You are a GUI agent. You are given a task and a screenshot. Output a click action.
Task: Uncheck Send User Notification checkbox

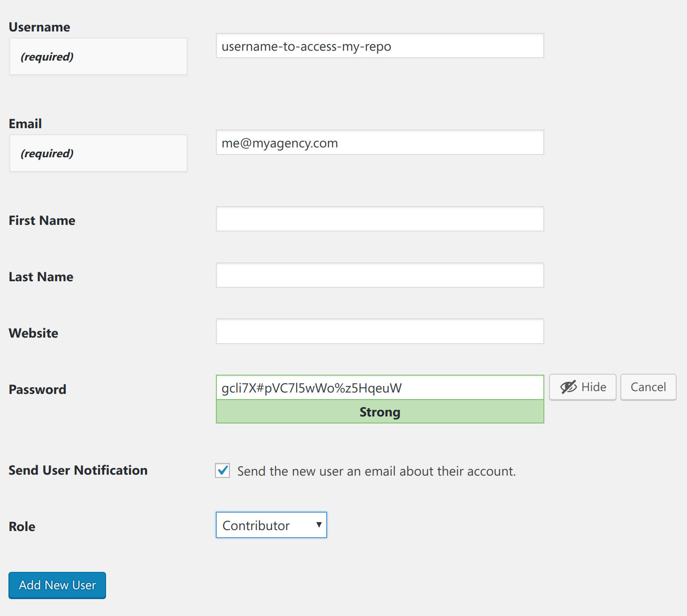[x=222, y=470]
